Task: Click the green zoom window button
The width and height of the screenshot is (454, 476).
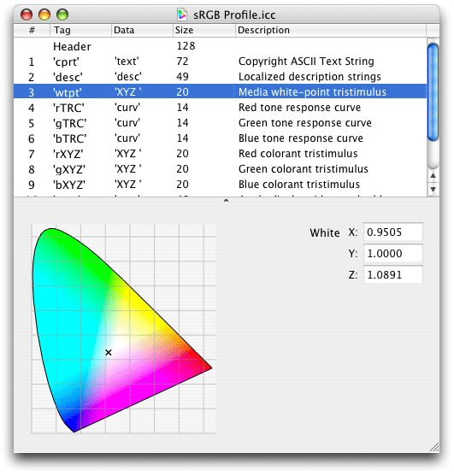Action: tap(62, 15)
